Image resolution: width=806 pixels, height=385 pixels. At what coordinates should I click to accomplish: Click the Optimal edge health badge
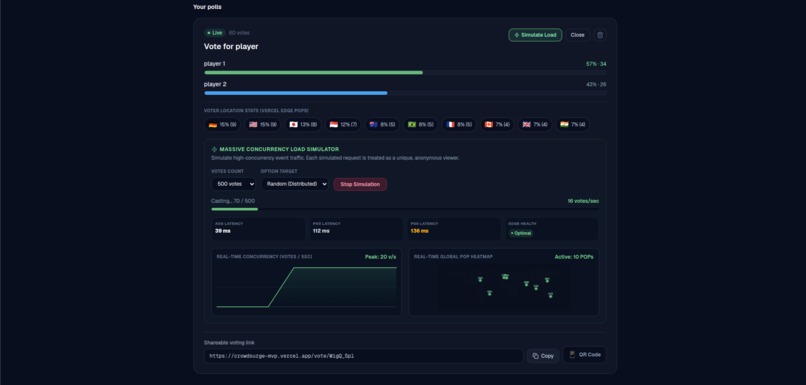coord(521,233)
